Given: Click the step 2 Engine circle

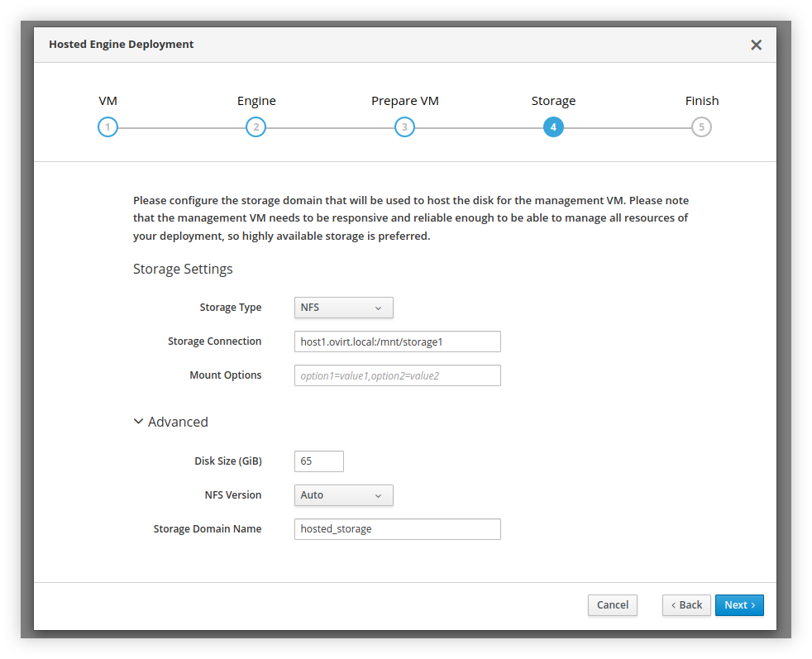Looking at the screenshot, I should (x=256, y=127).
